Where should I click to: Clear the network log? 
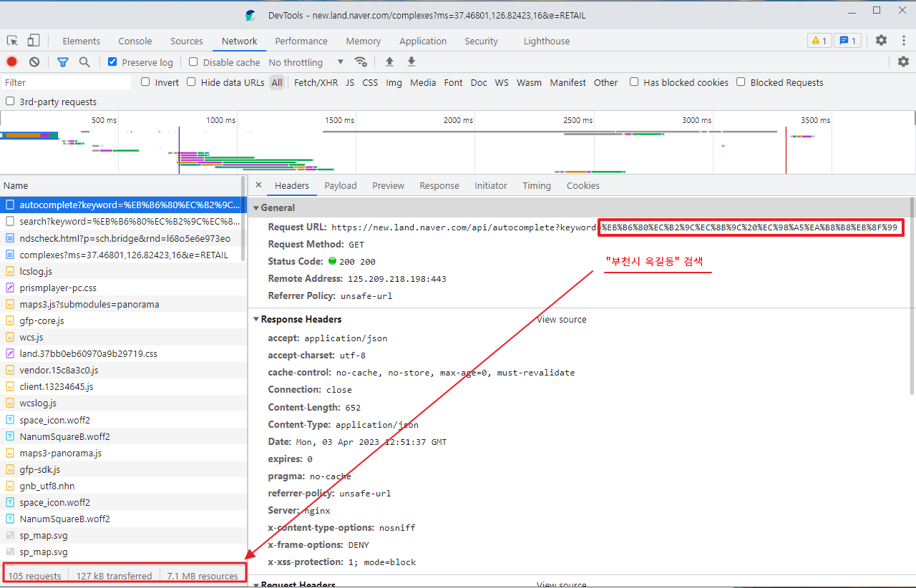coord(34,62)
